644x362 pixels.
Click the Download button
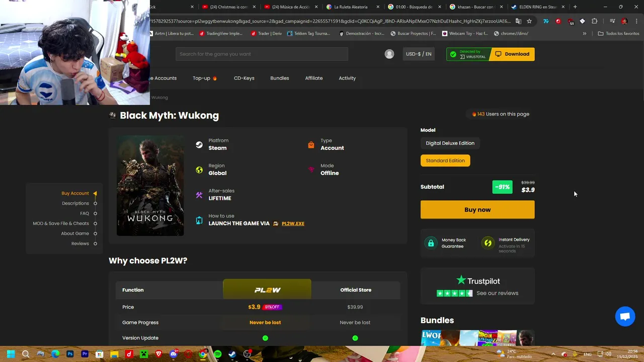point(512,54)
